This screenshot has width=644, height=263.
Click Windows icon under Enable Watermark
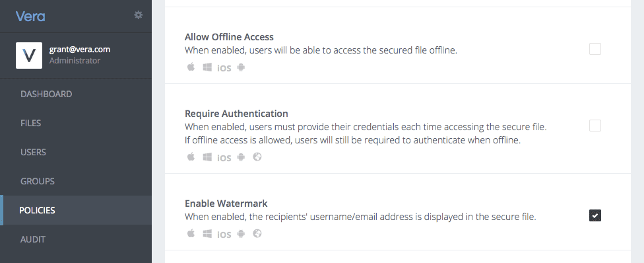coord(207,234)
